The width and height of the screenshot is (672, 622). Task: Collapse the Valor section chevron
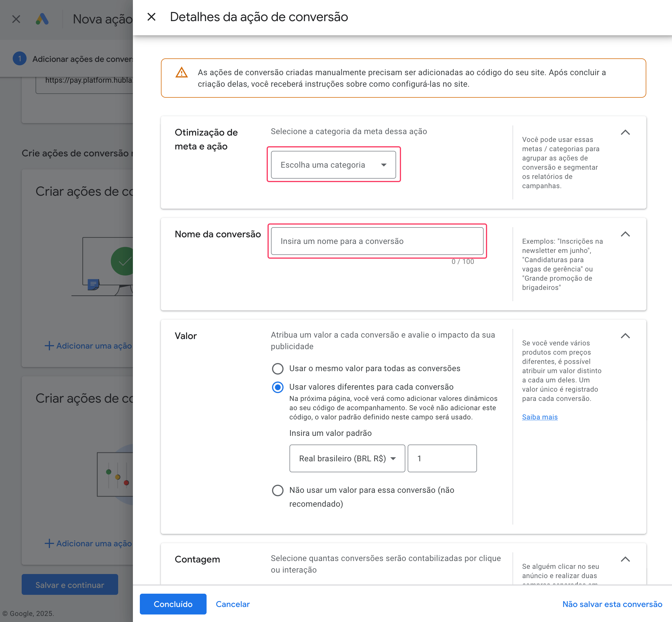625,336
